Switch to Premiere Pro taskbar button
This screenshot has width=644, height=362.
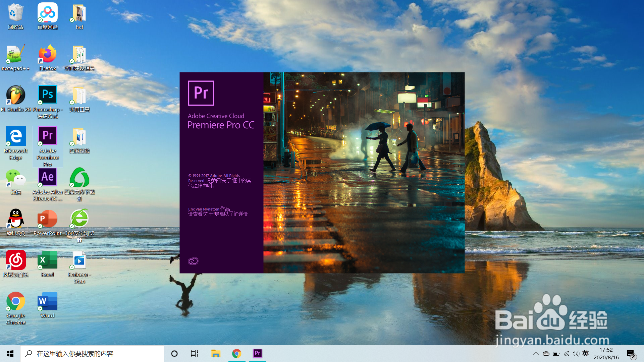tap(257, 354)
